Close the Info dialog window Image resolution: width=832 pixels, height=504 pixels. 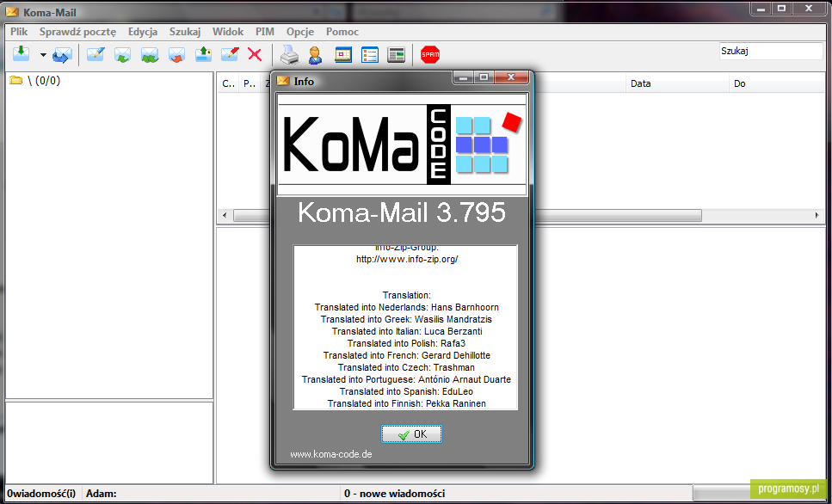point(511,77)
